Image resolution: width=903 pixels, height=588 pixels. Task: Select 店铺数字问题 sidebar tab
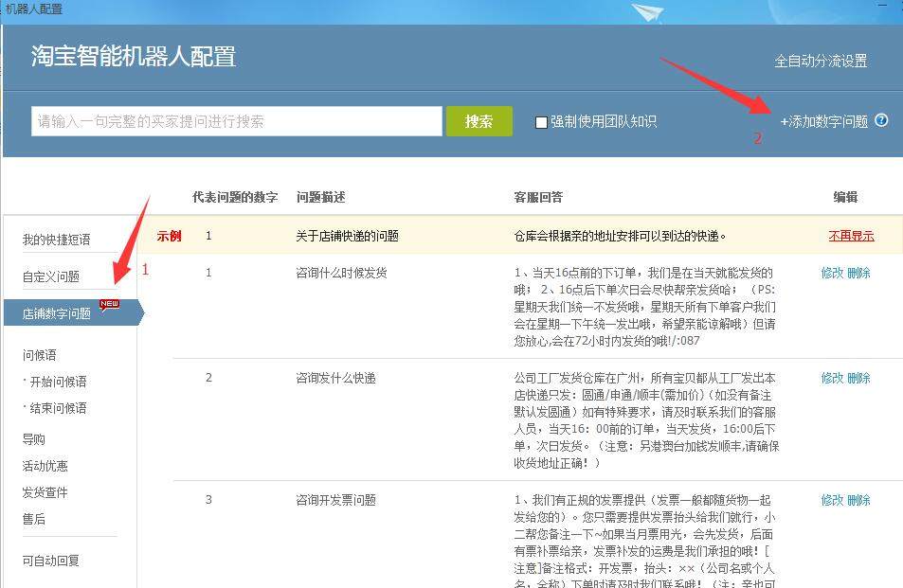tap(73, 313)
